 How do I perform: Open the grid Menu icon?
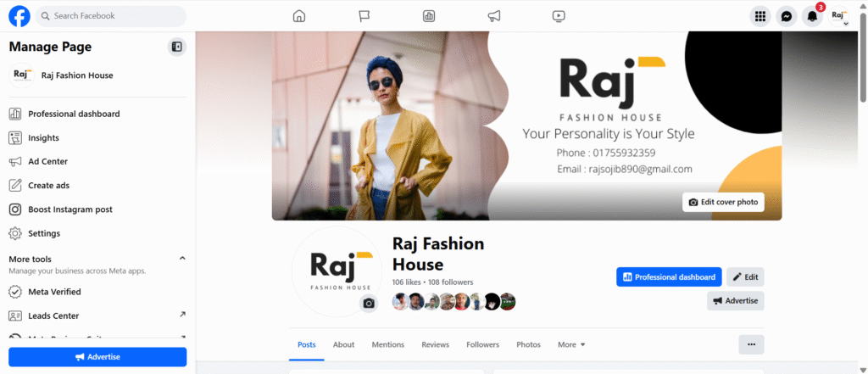[760, 17]
